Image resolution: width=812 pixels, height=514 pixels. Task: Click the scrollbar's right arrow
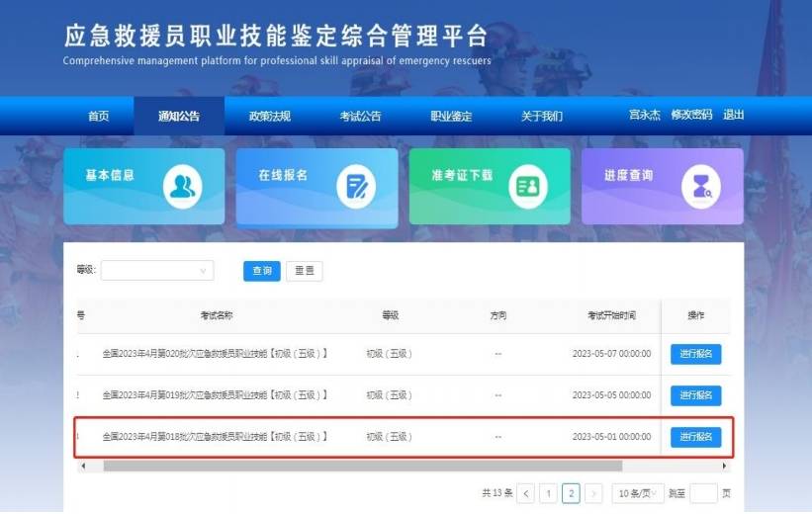(x=726, y=466)
